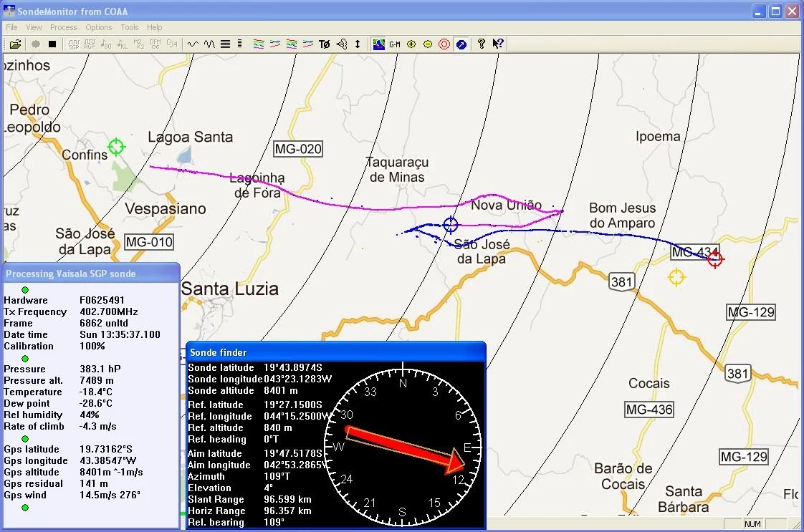Click the red concentric rings icon

tap(444, 44)
